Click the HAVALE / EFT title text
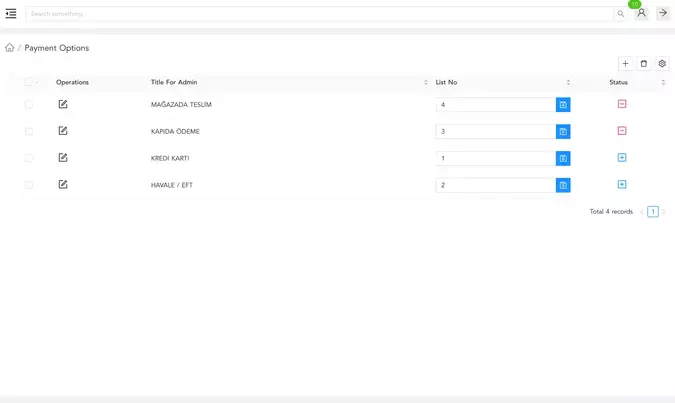 (x=172, y=185)
